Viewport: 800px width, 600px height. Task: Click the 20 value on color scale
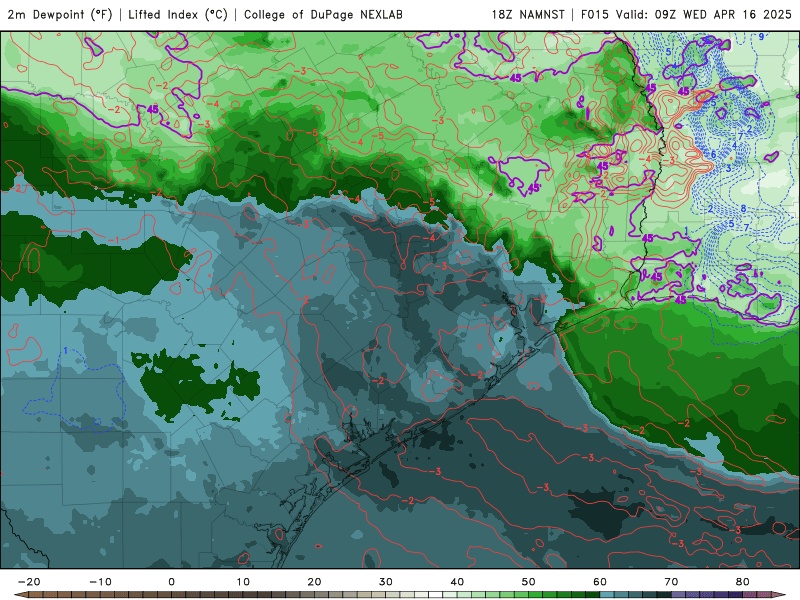tap(314, 582)
